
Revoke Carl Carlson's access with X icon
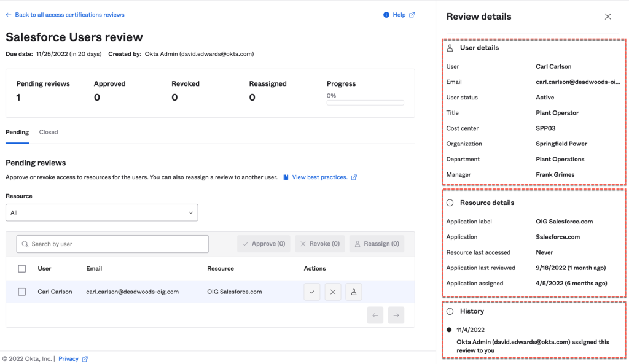pos(333,292)
